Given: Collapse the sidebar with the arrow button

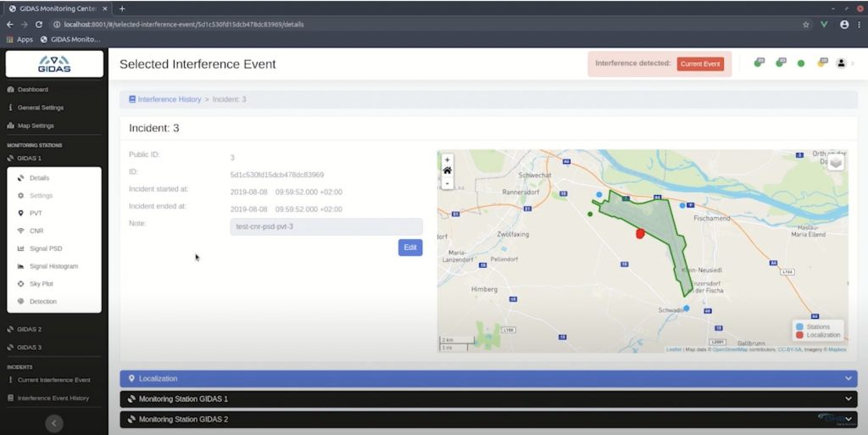Looking at the screenshot, I should point(53,422).
